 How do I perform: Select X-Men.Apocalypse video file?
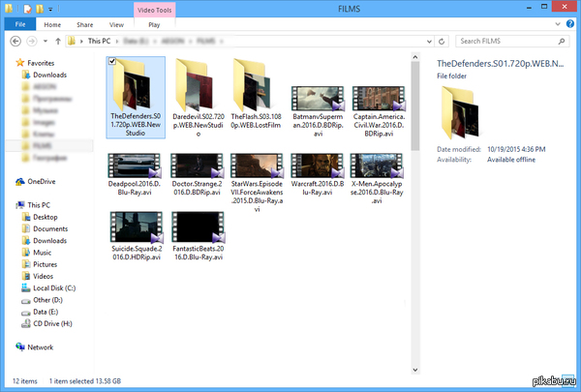click(x=377, y=179)
